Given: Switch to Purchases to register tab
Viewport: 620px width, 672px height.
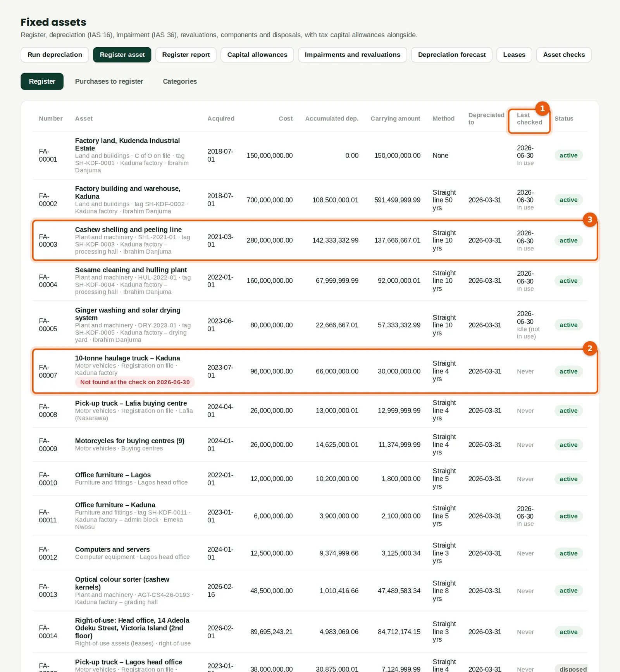Looking at the screenshot, I should click(109, 81).
